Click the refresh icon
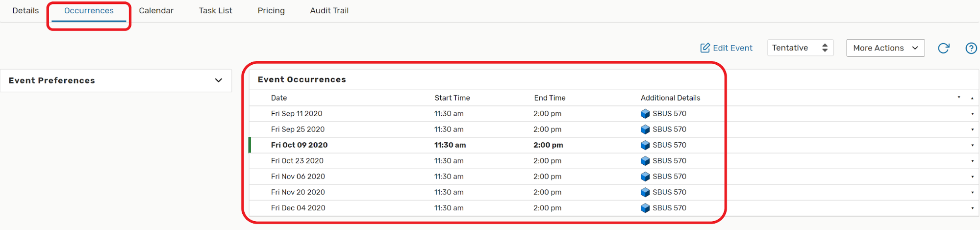This screenshot has height=230, width=980. tap(943, 48)
